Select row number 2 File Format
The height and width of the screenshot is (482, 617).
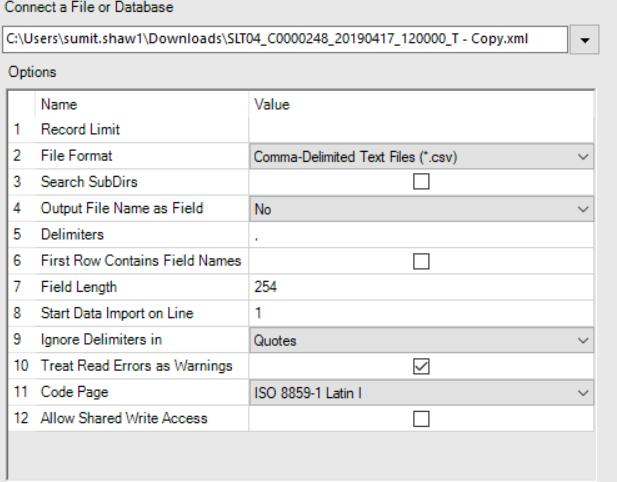[19, 156]
